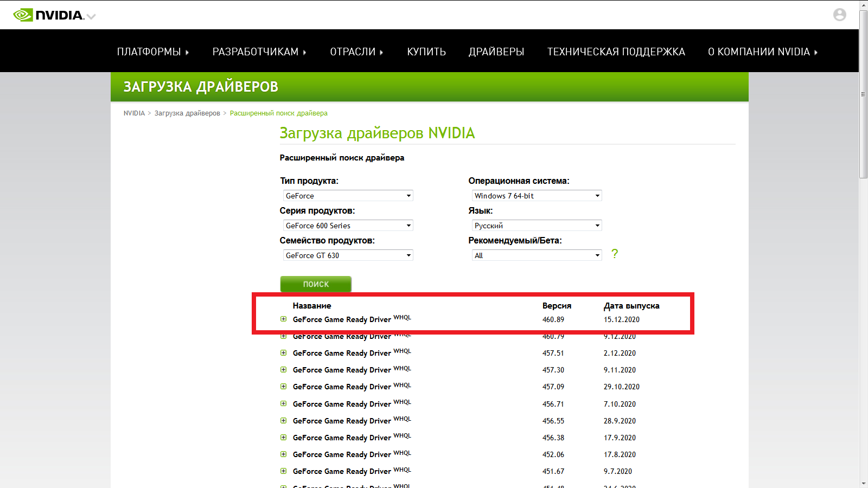
Task: Expand the driver 456.71 row plus icon
Action: coord(283,403)
